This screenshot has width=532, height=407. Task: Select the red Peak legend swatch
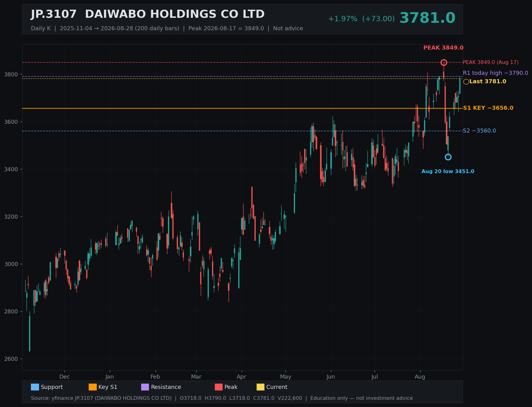coord(219,387)
